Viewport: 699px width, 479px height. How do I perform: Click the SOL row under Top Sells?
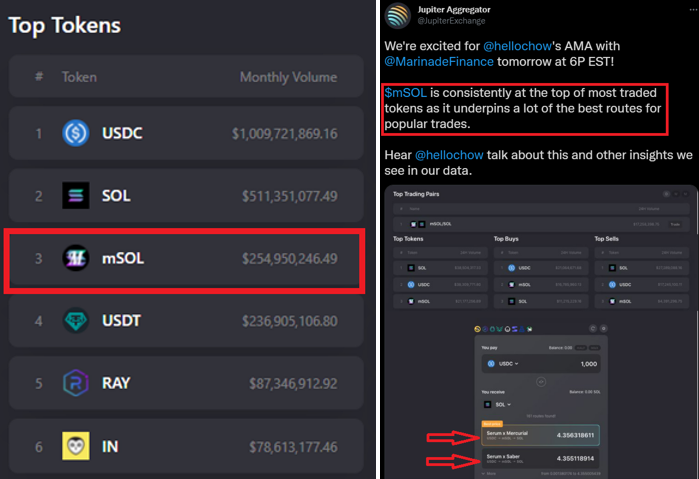641,268
